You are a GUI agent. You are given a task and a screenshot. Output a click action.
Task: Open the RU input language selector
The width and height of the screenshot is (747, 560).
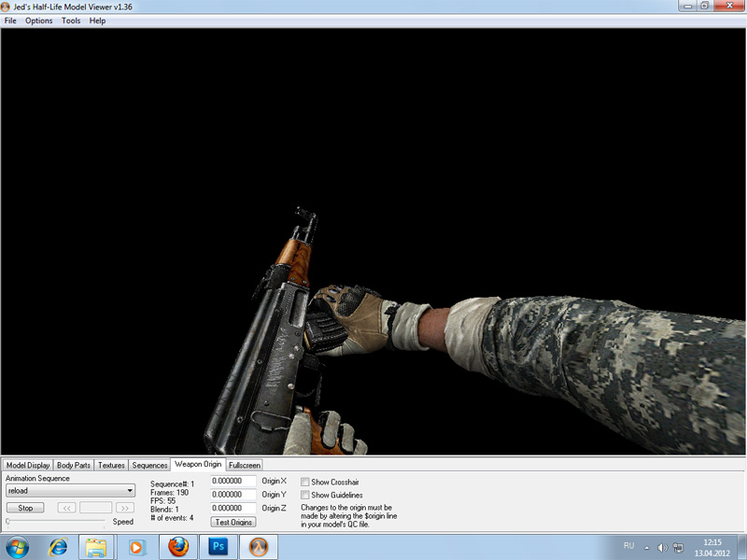point(627,545)
